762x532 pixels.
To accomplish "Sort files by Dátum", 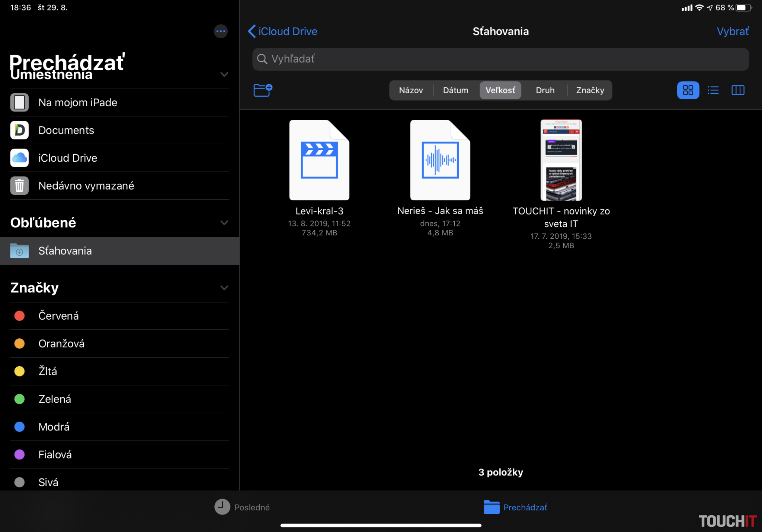I will point(455,90).
